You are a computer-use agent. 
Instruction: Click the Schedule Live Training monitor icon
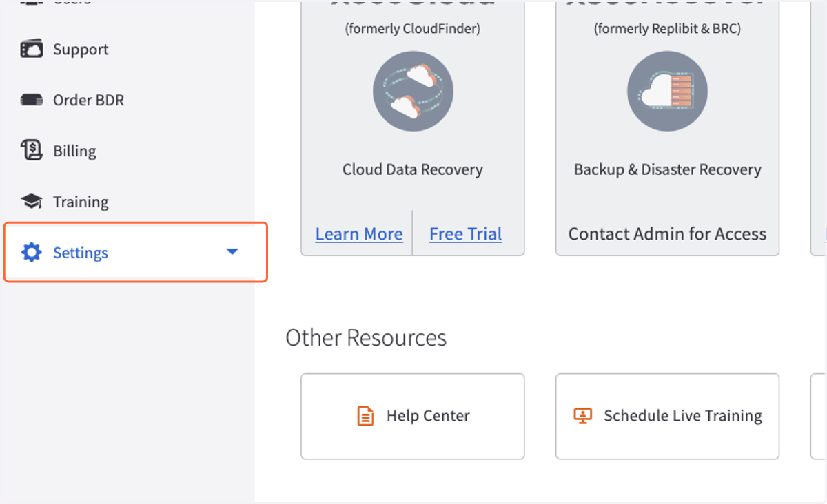583,416
